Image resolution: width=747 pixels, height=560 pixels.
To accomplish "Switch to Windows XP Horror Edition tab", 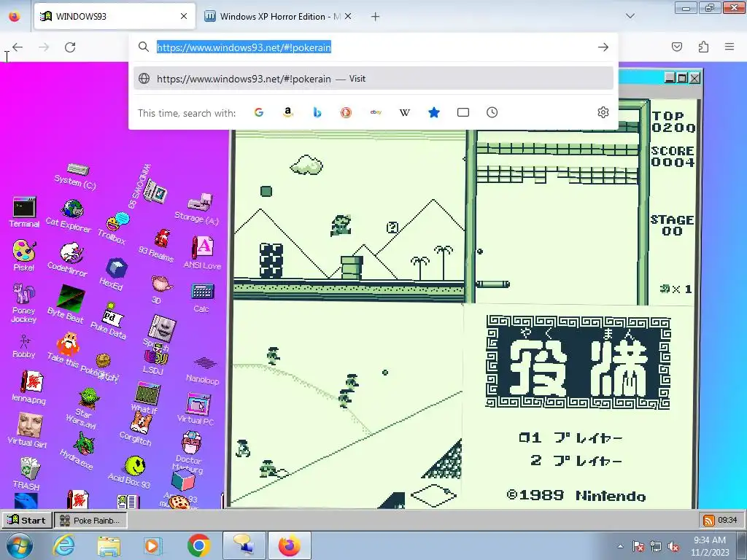I will (x=280, y=16).
